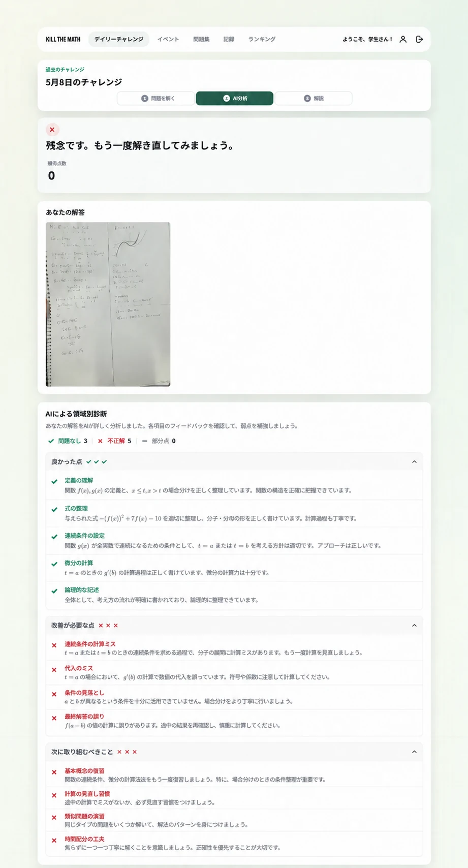
Task: Click the 連続条件の設定 heading
Action: coord(85,536)
